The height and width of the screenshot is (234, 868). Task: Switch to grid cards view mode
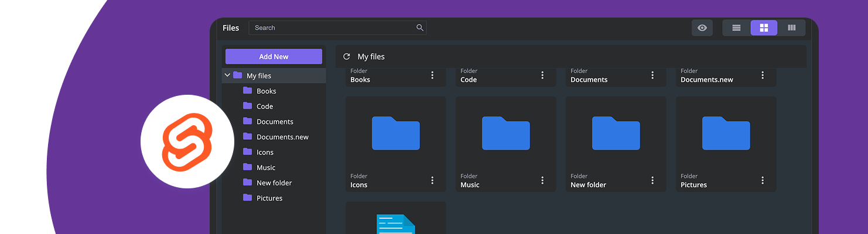[764, 28]
